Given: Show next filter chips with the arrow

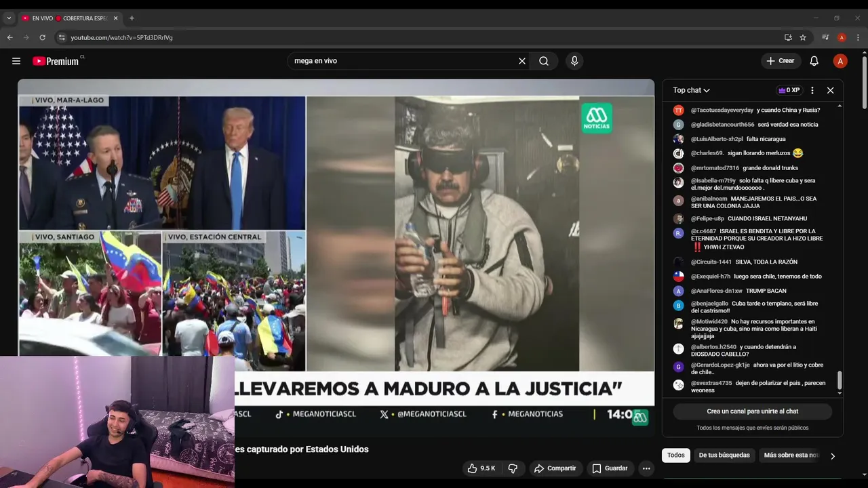Looking at the screenshot, I should coord(833,456).
